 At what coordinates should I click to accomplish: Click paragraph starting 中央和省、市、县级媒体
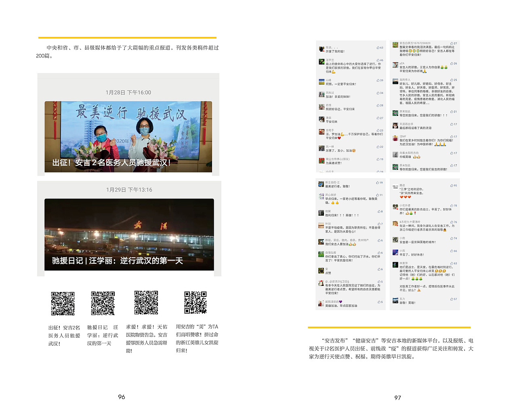click(127, 52)
